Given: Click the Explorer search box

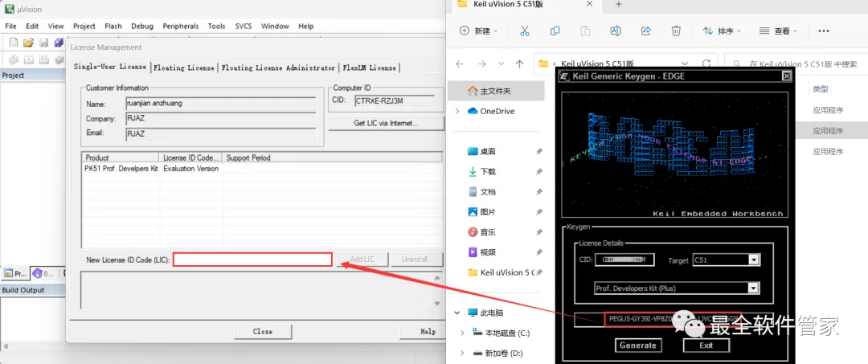Looking at the screenshot, I should coord(796,64).
